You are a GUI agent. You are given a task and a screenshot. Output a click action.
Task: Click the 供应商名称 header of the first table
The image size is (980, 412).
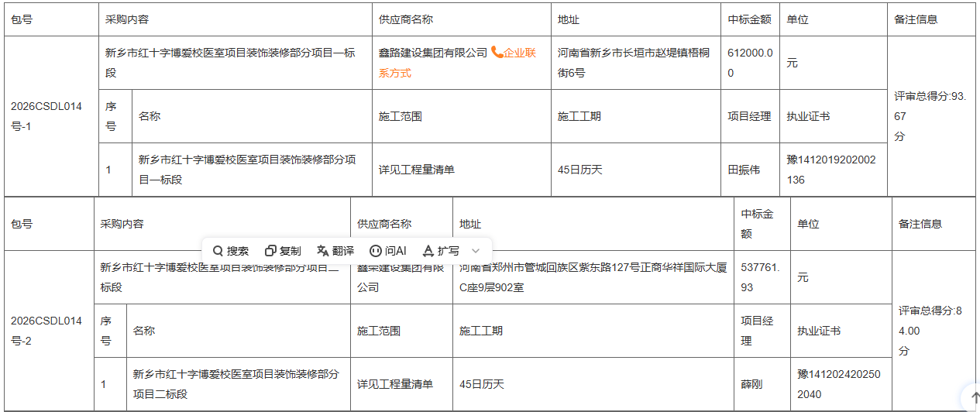[406, 19]
